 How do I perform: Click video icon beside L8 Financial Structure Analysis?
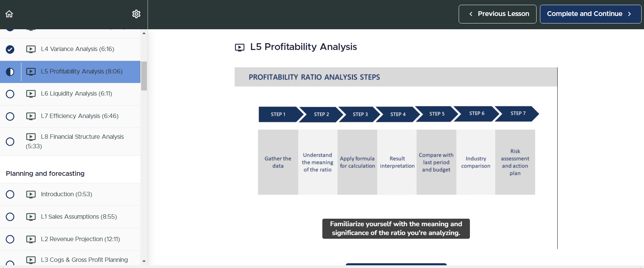[x=31, y=137]
